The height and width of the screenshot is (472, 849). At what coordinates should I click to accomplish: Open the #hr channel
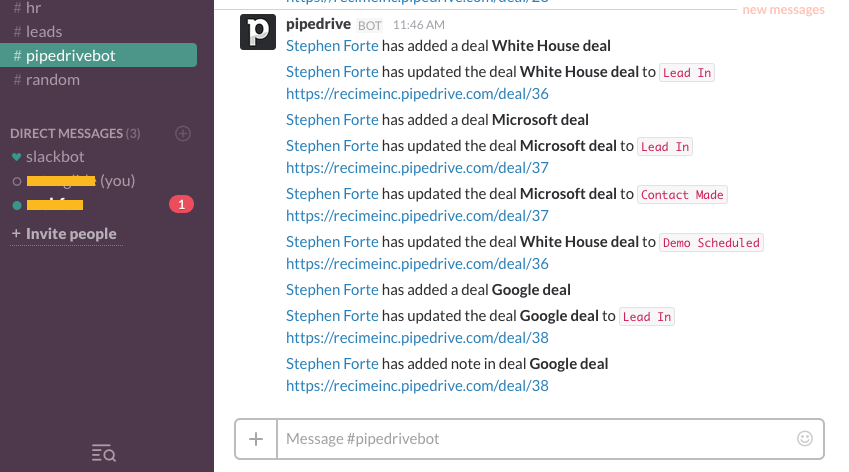pyautogui.click(x=34, y=8)
